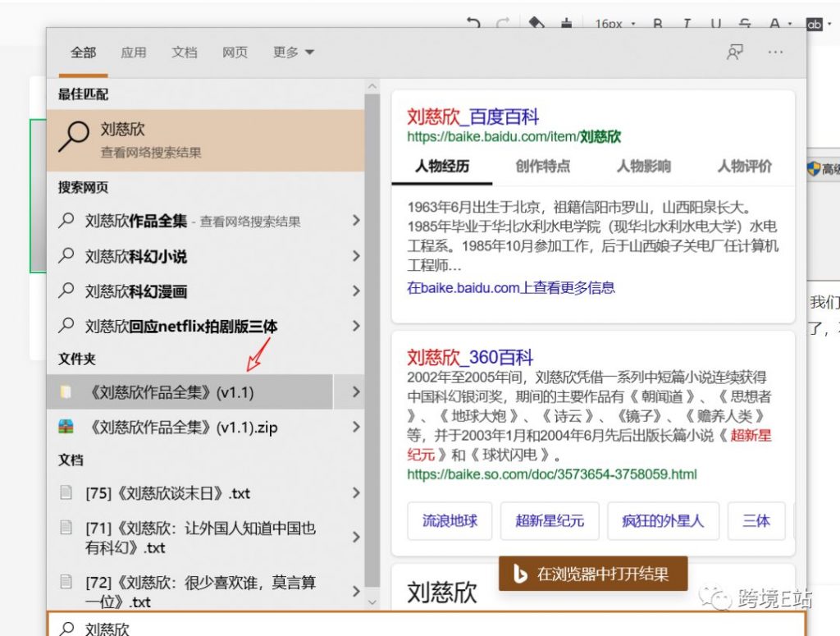Toggle italic formatting in the editor toolbar
This screenshot has width=840, height=636.
tap(687, 24)
